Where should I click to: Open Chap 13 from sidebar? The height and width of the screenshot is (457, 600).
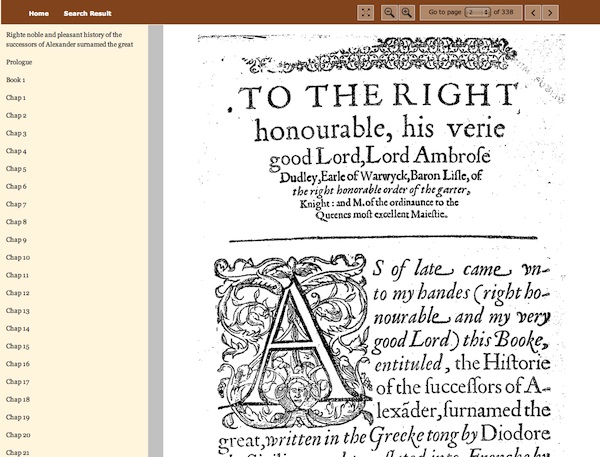(x=18, y=310)
